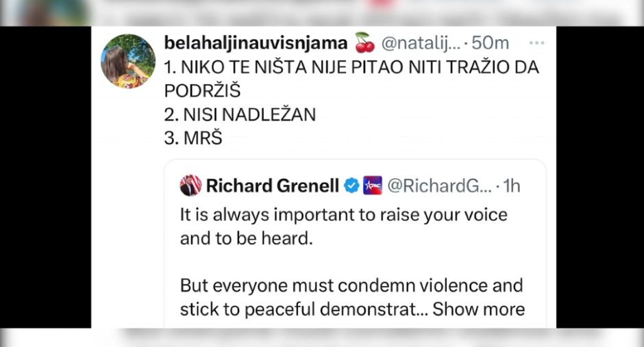Click Richard Grenell's round avatar icon
This screenshot has width=644, height=347.
(x=190, y=185)
